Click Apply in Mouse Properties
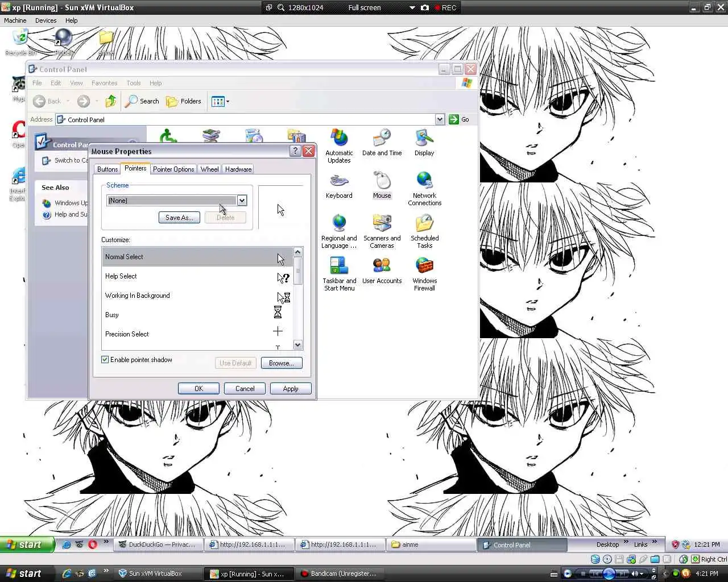Screen dimensions: 728x582 tap(291, 389)
